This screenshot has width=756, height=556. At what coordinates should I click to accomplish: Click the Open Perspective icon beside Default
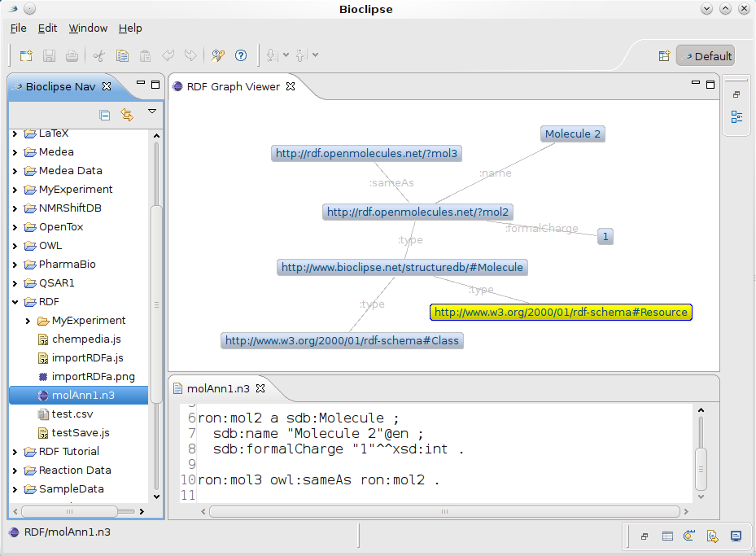(x=664, y=56)
